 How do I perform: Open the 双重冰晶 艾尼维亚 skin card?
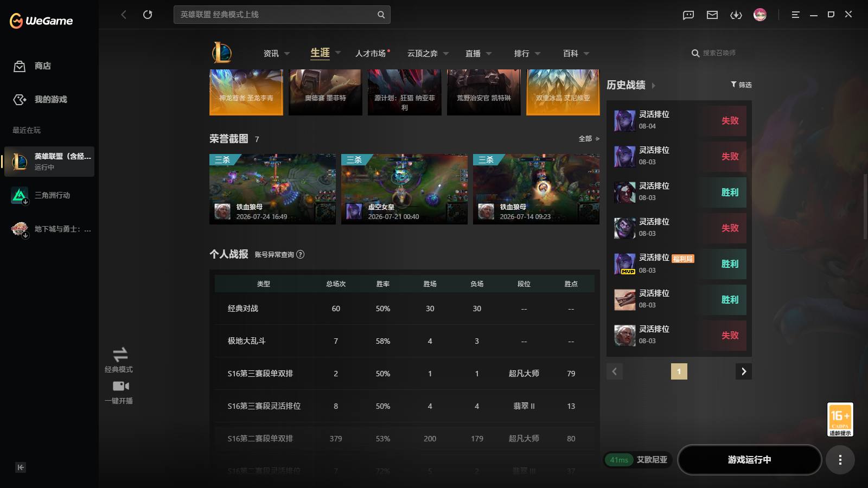pos(563,92)
